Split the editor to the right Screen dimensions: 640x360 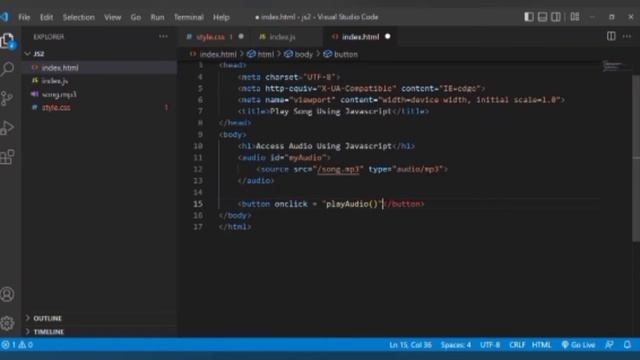coord(611,36)
